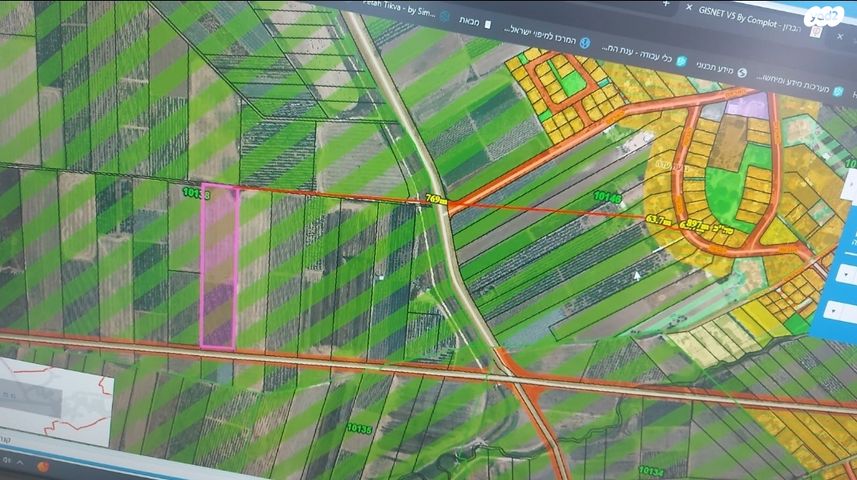Expand the bottom dropdown in the blue side panel

pyautogui.click(x=841, y=312)
